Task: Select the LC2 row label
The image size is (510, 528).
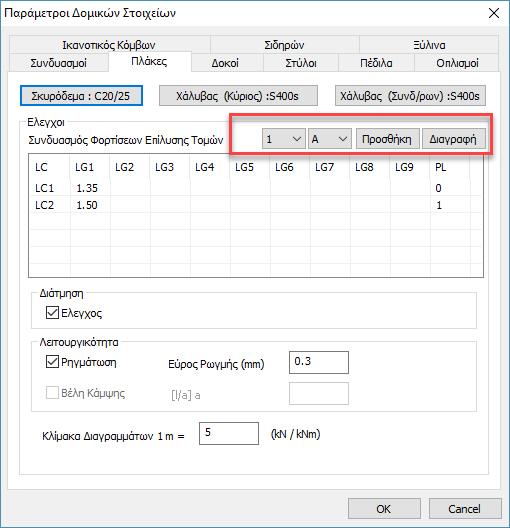Action: [44, 205]
